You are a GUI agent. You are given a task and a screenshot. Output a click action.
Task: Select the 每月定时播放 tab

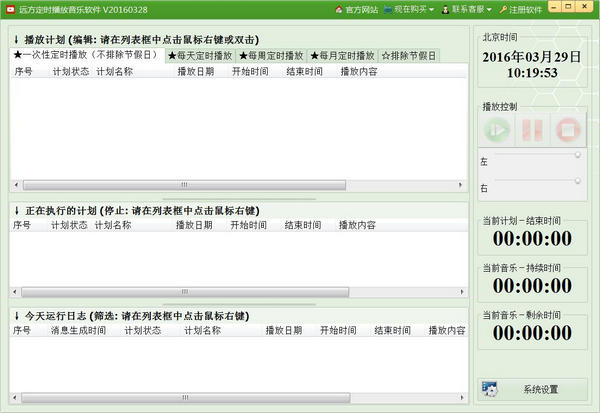342,55
